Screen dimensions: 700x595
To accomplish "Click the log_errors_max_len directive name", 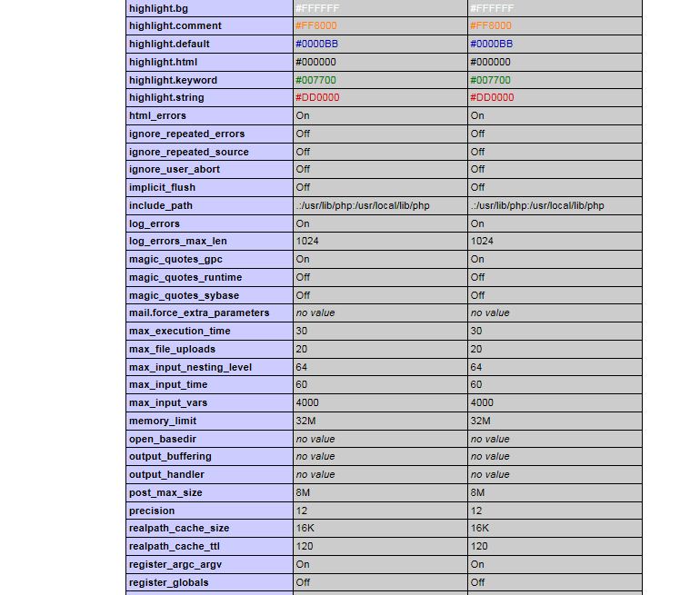I will (178, 242).
